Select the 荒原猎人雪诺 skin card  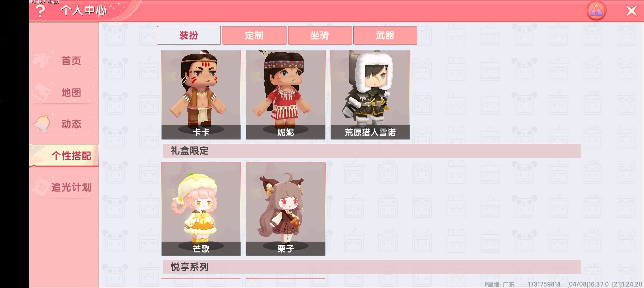tap(370, 95)
